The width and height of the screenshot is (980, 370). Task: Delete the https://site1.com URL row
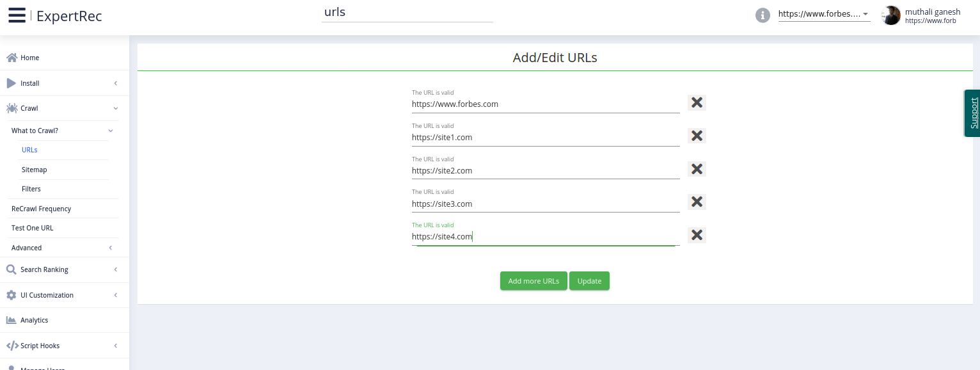(697, 136)
